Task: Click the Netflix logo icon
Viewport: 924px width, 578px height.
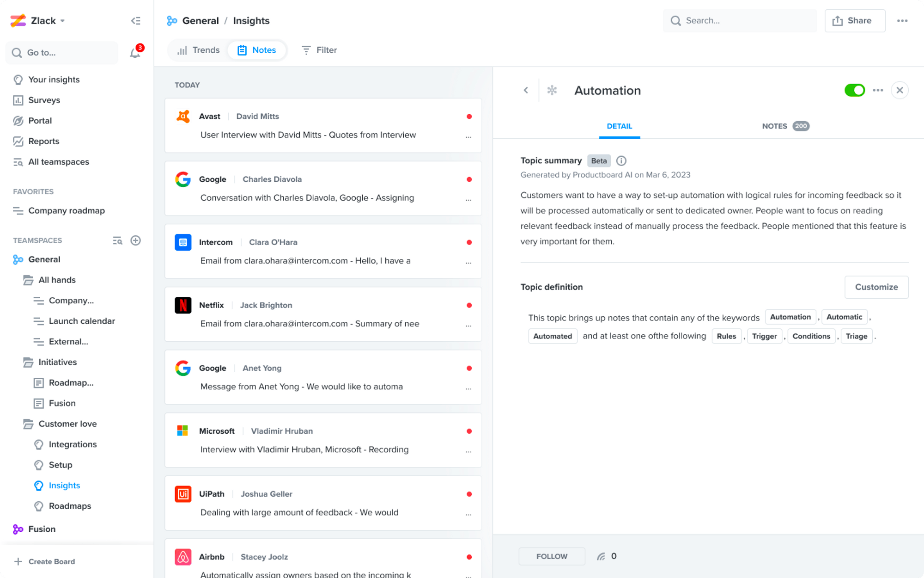Action: [x=183, y=305]
